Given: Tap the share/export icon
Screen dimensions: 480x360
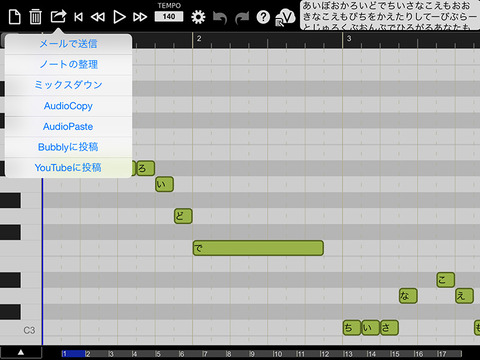Looking at the screenshot, I should coord(58,16).
